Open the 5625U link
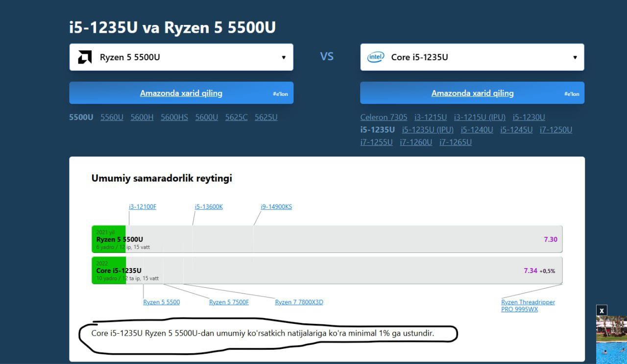 (266, 117)
